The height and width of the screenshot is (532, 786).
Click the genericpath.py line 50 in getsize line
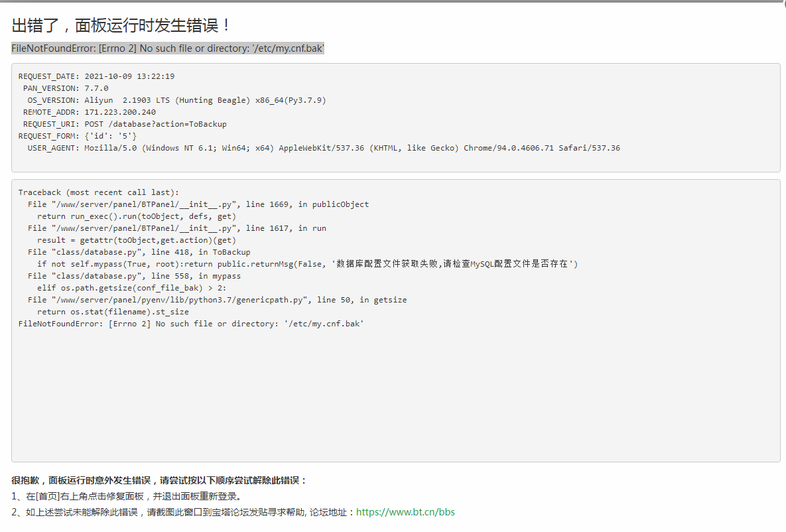point(217,300)
